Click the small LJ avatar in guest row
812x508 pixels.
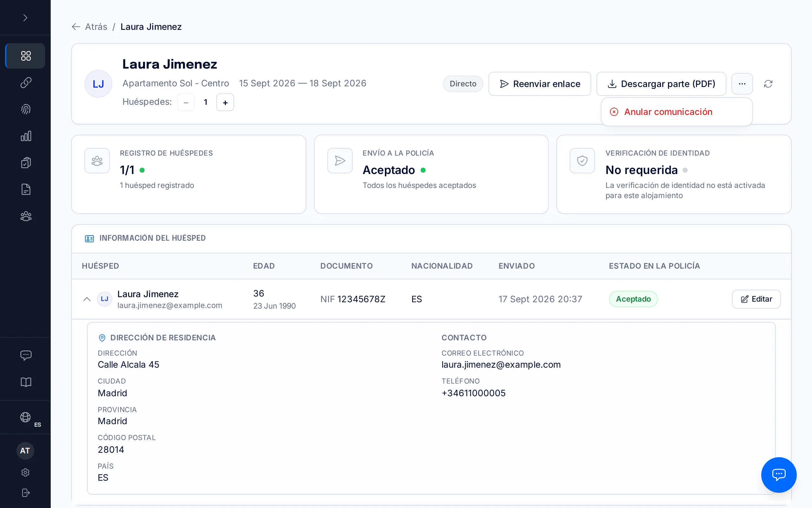point(104,299)
